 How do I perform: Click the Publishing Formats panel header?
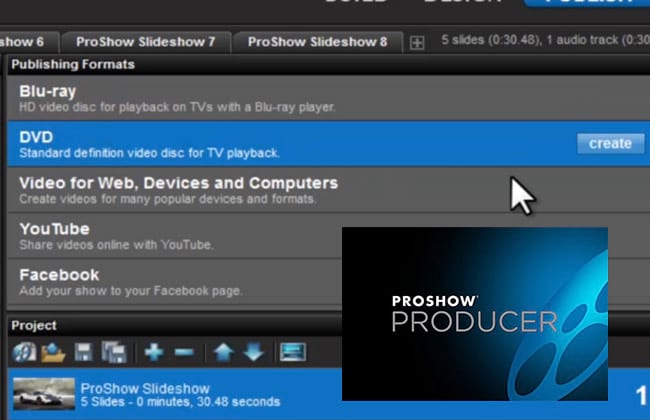328,65
